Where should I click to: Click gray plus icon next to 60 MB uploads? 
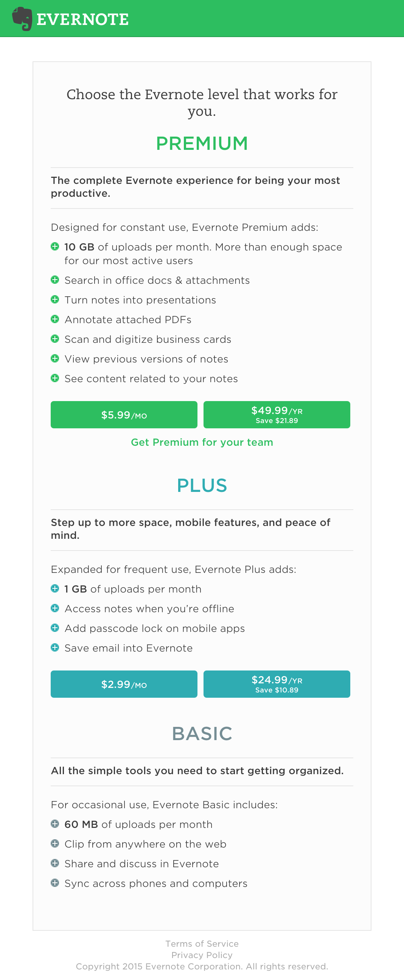[x=55, y=824]
